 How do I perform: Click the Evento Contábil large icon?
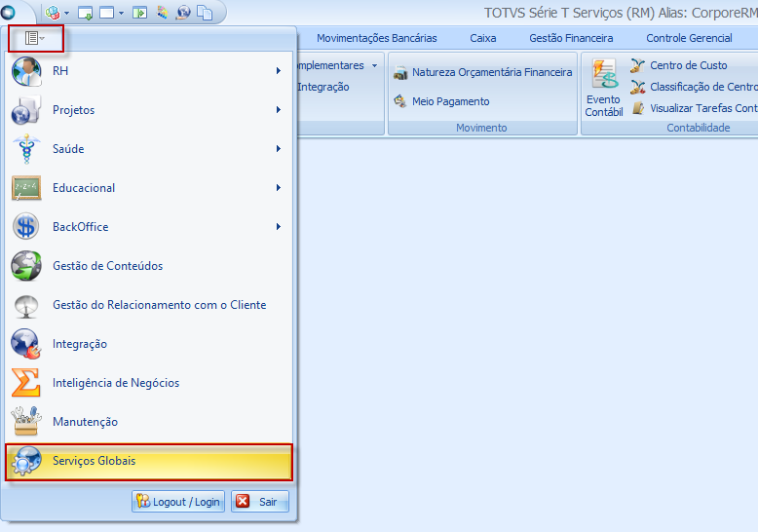tap(604, 74)
